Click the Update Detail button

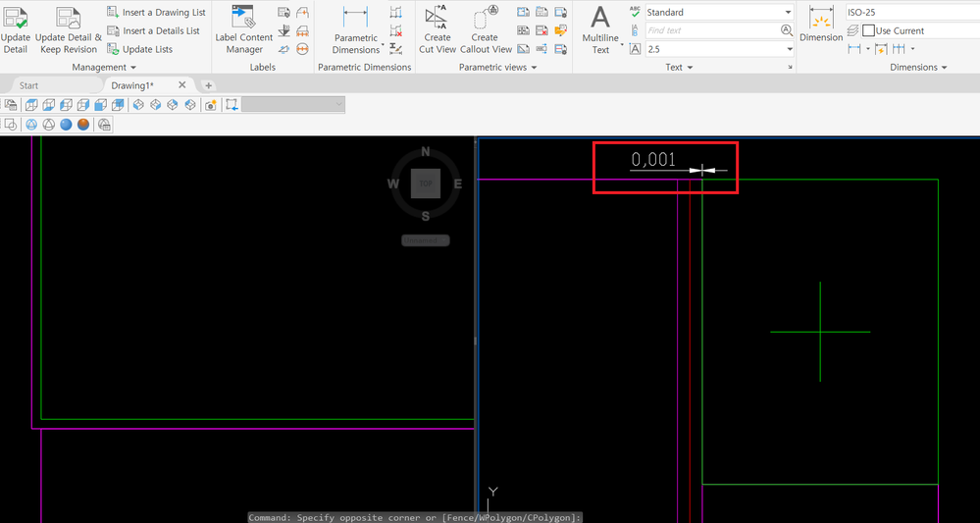click(15, 29)
